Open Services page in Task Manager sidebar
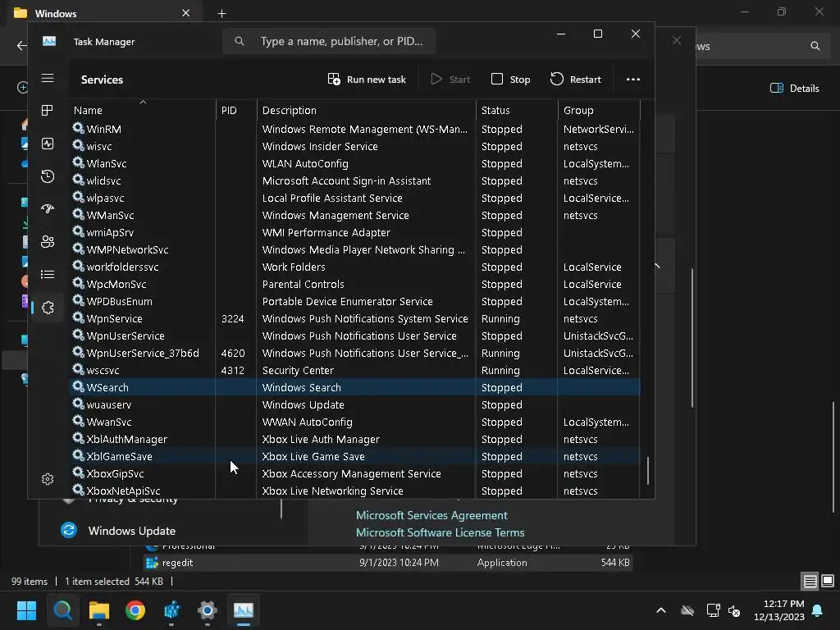 (x=47, y=308)
